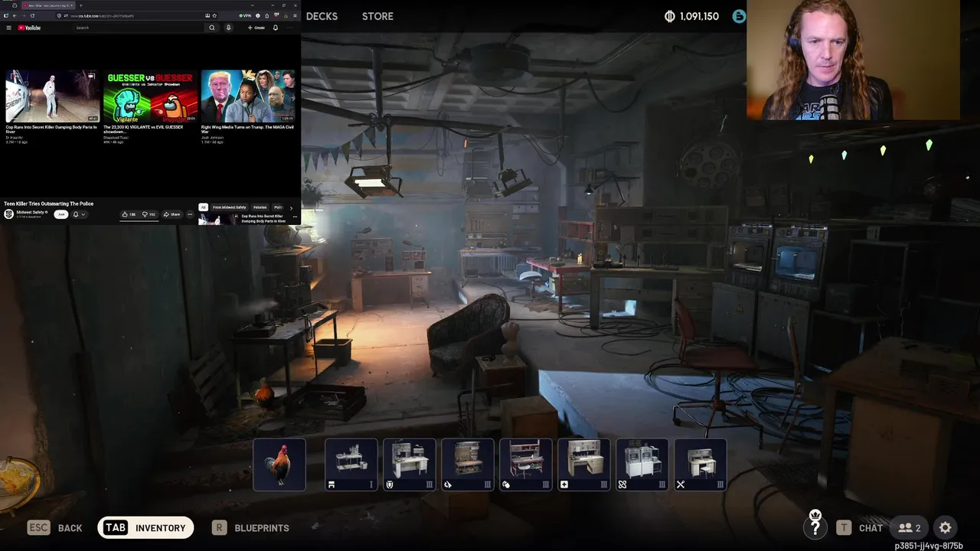Click the 1,091,150 currency balance
The image size is (980, 551).
pyautogui.click(x=691, y=16)
